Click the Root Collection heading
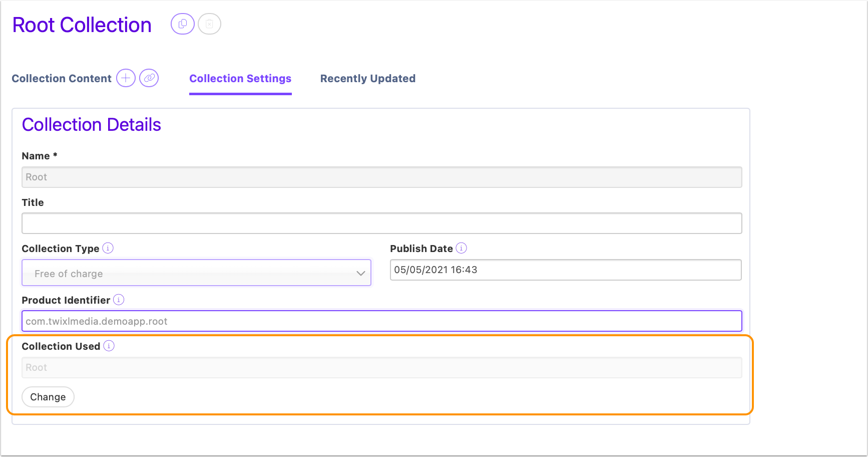Screen dimensions: 868x457 pos(82,25)
